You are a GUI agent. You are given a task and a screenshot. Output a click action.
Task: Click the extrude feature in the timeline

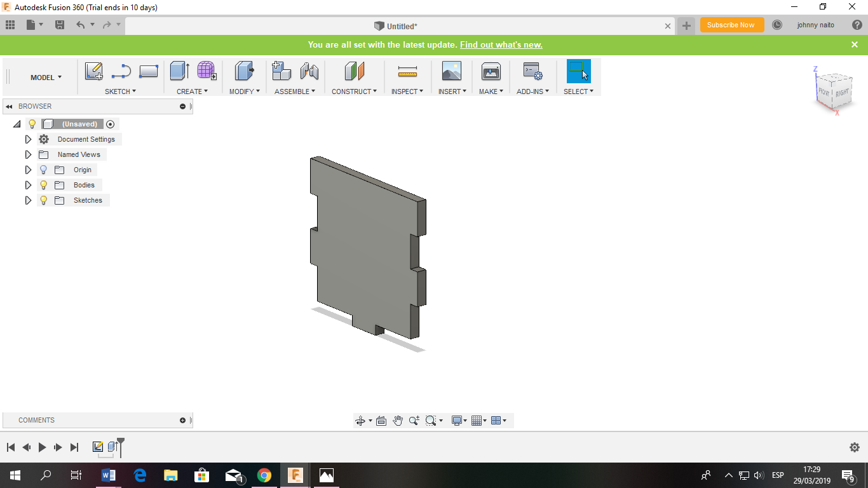tap(112, 447)
